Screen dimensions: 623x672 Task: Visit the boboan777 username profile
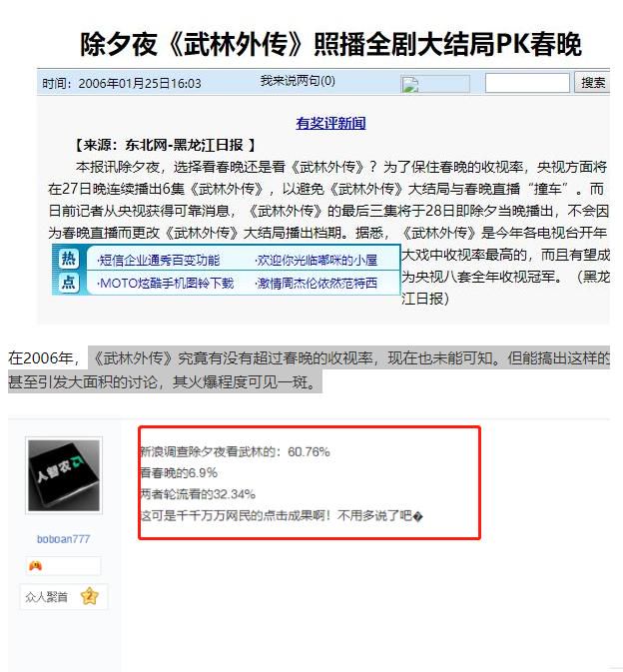tap(64, 539)
